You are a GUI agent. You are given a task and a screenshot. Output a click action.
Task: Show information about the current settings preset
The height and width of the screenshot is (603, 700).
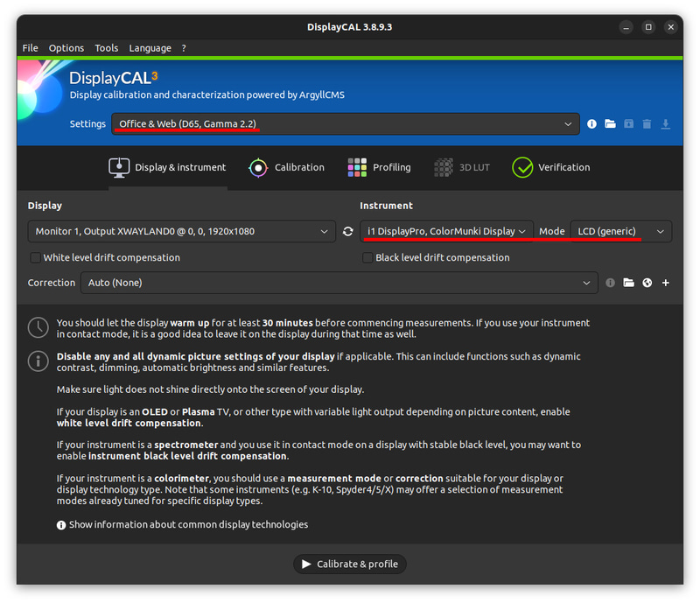591,124
